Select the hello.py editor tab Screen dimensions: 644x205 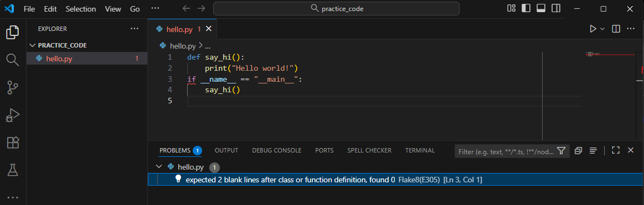182,29
